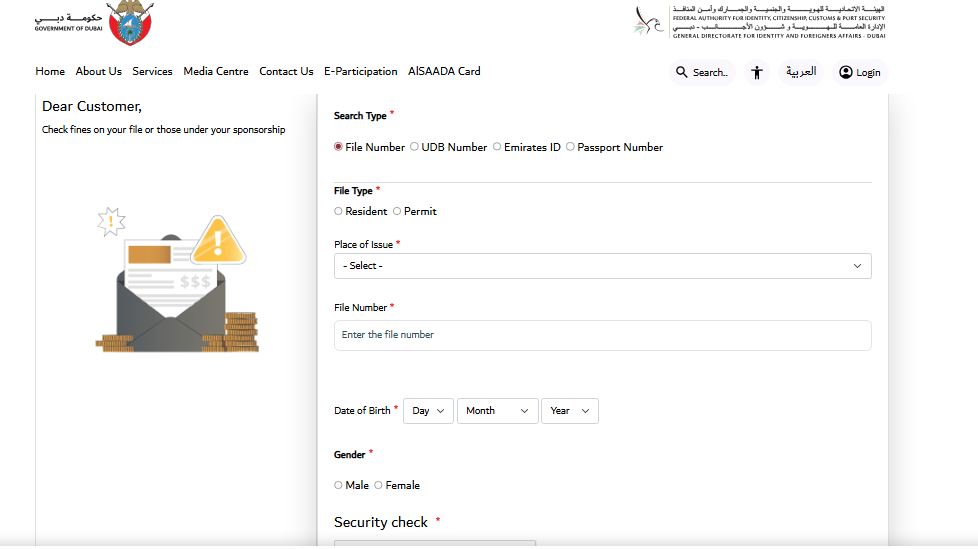Select Male gender option

338,485
